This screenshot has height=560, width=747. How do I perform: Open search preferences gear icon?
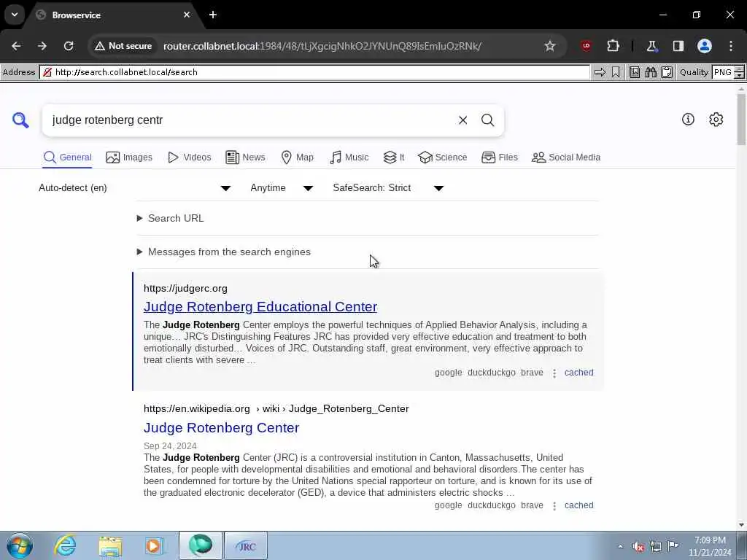[x=716, y=119]
